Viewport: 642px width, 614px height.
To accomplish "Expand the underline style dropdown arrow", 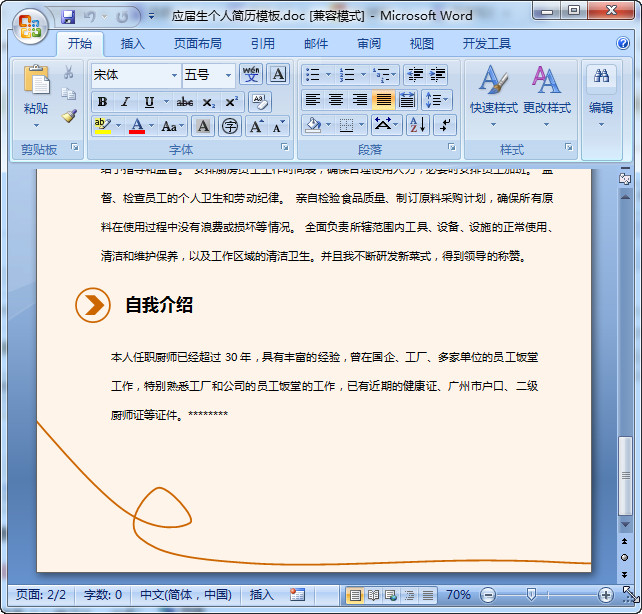I will [166, 102].
